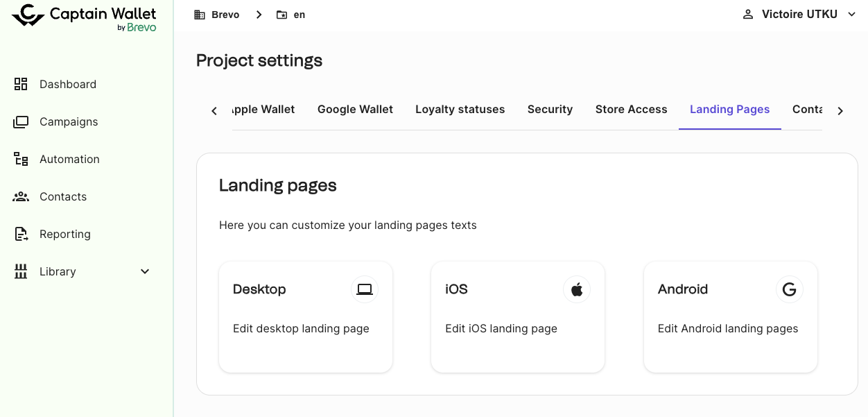This screenshot has width=868, height=417.
Task: Click the Google logo on Android card
Action: (x=789, y=289)
